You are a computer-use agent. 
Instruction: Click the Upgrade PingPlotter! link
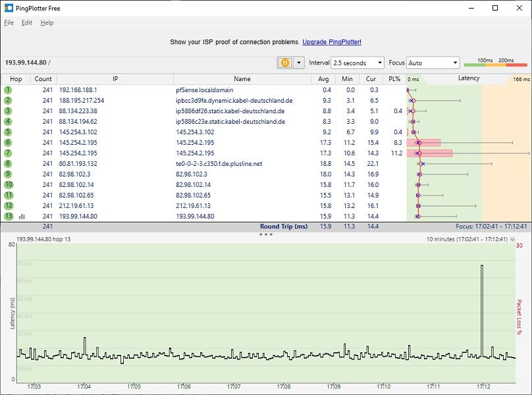pyautogui.click(x=332, y=42)
